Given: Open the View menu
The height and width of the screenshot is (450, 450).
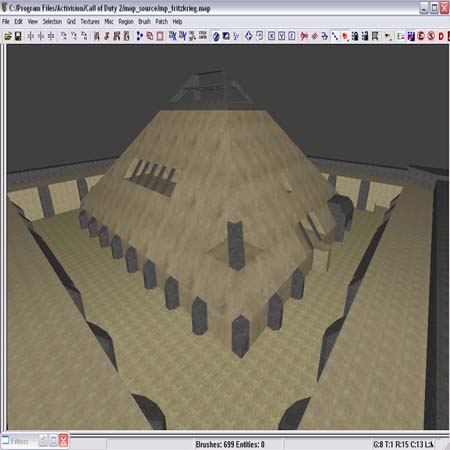Looking at the screenshot, I should pyautogui.click(x=32, y=22).
